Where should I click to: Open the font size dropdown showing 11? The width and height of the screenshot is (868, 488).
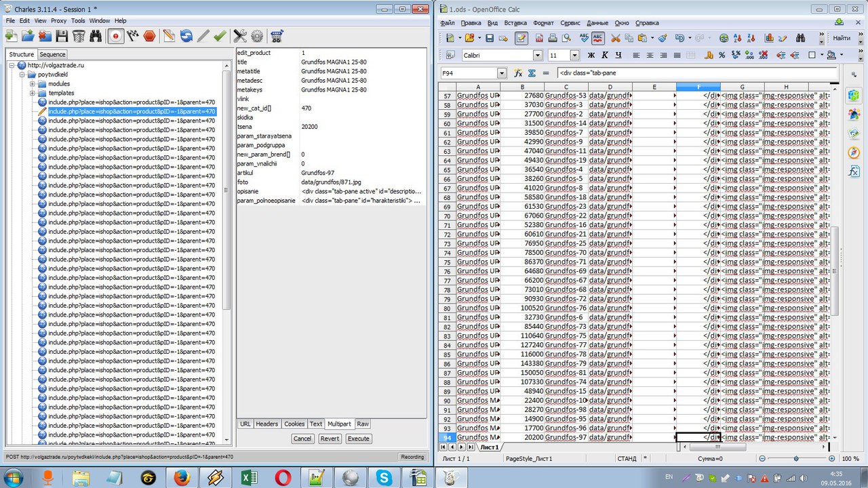tap(574, 56)
